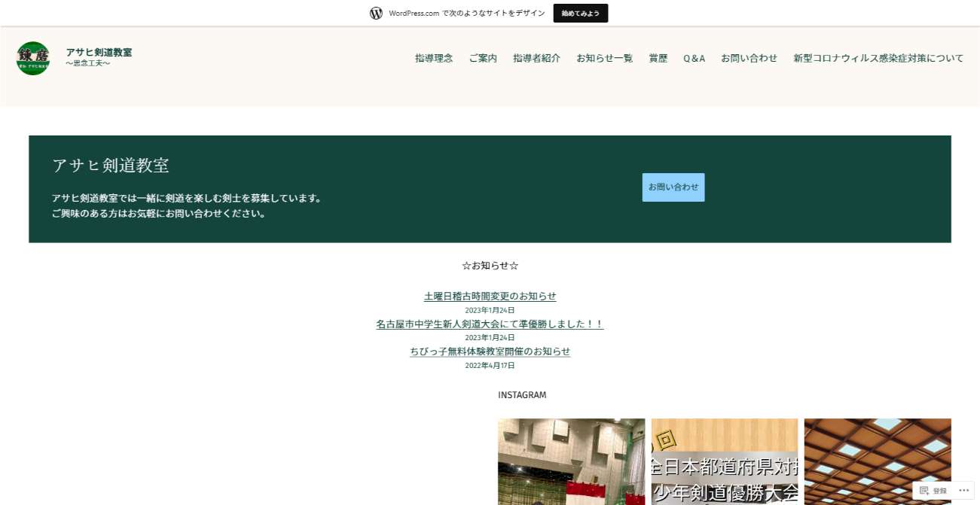Open the ご案内 navigation item

482,58
